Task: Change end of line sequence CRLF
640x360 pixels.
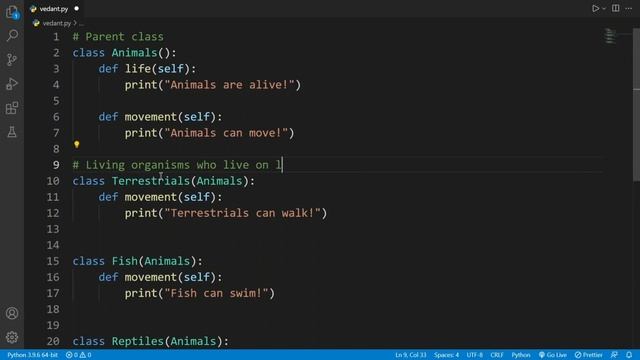Action: (497, 355)
